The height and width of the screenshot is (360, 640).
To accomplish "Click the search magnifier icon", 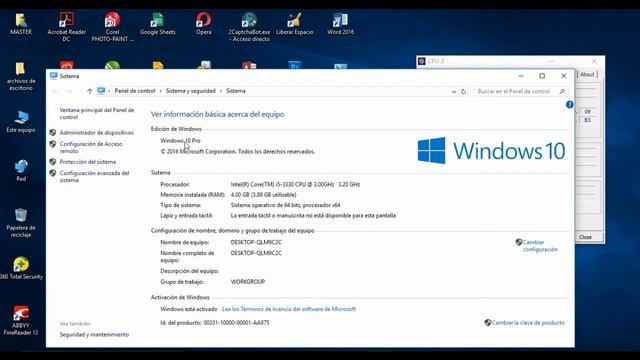I will coord(562,91).
